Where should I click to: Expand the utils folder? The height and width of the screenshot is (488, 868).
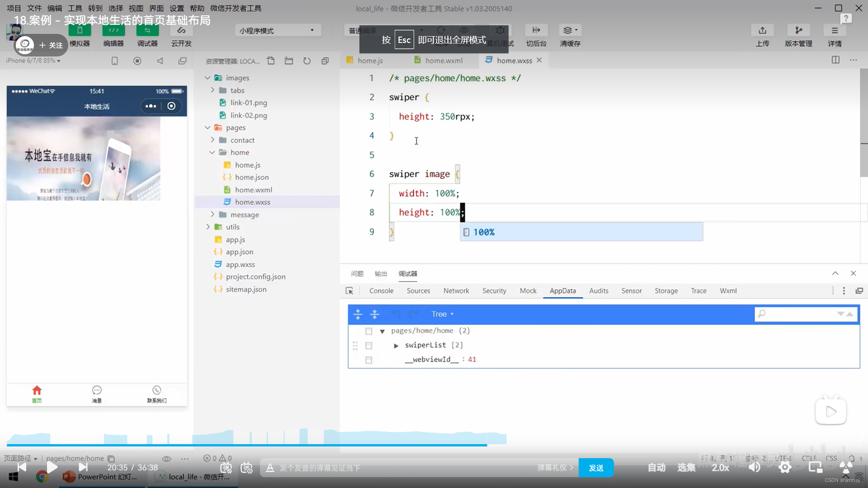tap(208, 227)
